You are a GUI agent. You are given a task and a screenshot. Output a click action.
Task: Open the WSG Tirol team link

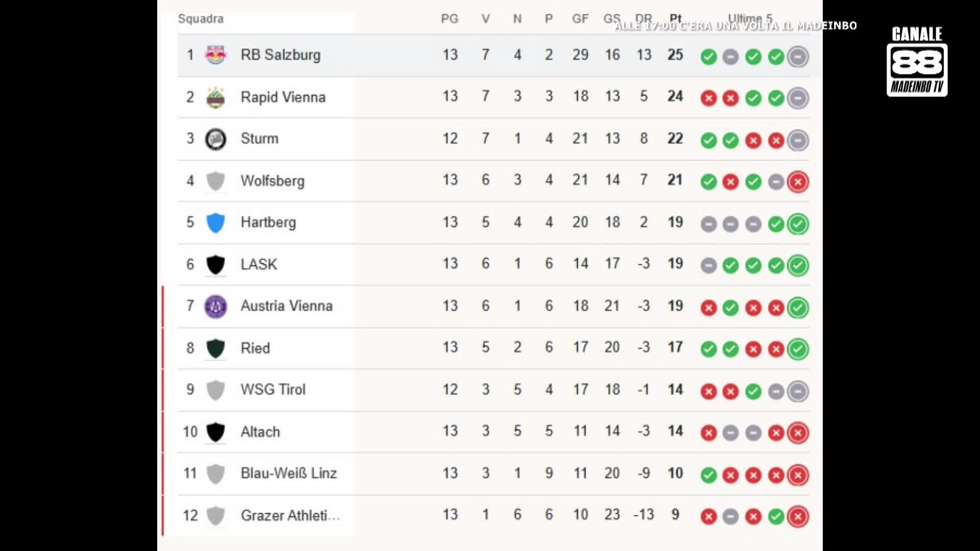(273, 390)
